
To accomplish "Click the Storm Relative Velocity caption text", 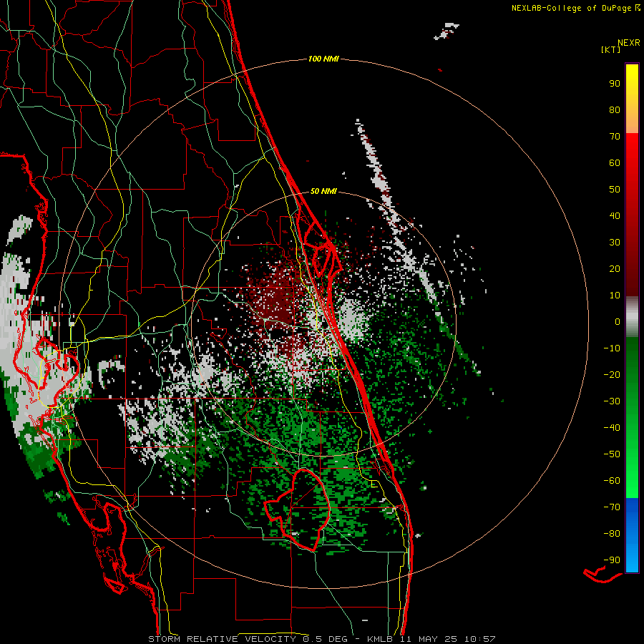I will pos(321,639).
